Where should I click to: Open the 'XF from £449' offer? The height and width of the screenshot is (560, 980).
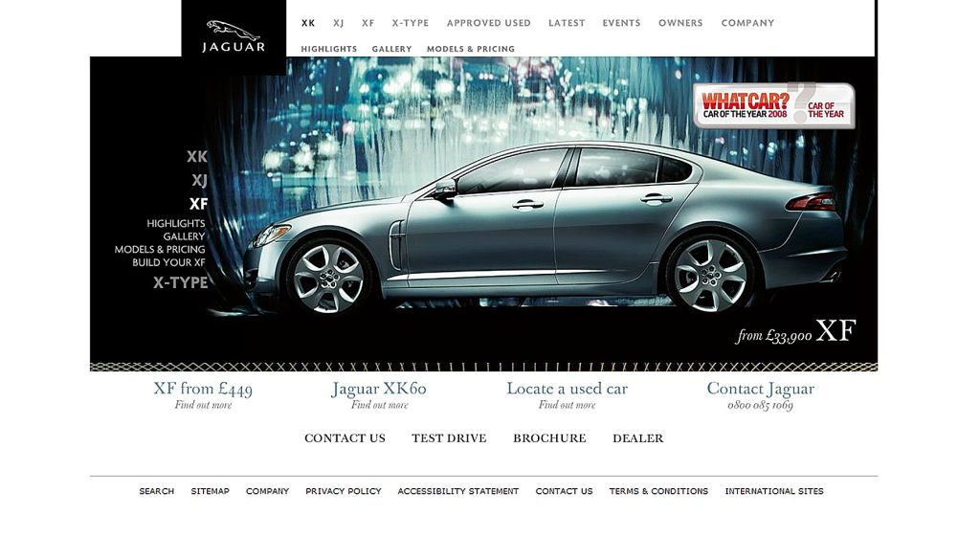pos(203,390)
